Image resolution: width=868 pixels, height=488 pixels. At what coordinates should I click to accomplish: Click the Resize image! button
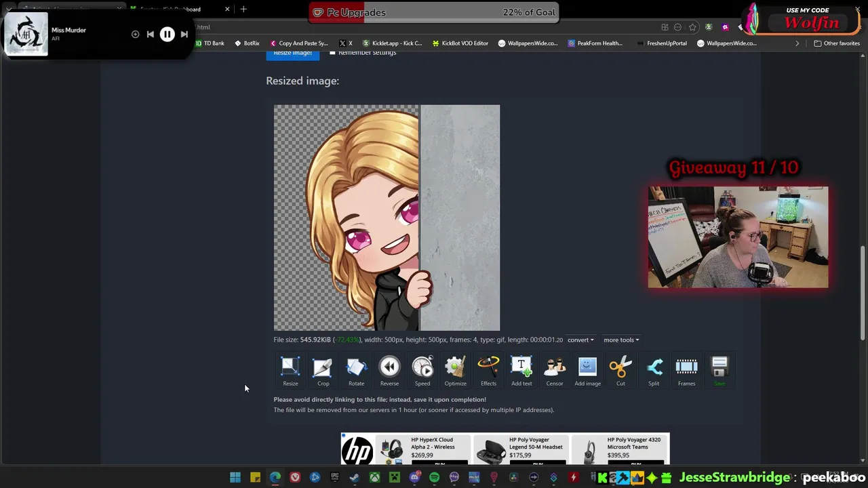[292, 54]
